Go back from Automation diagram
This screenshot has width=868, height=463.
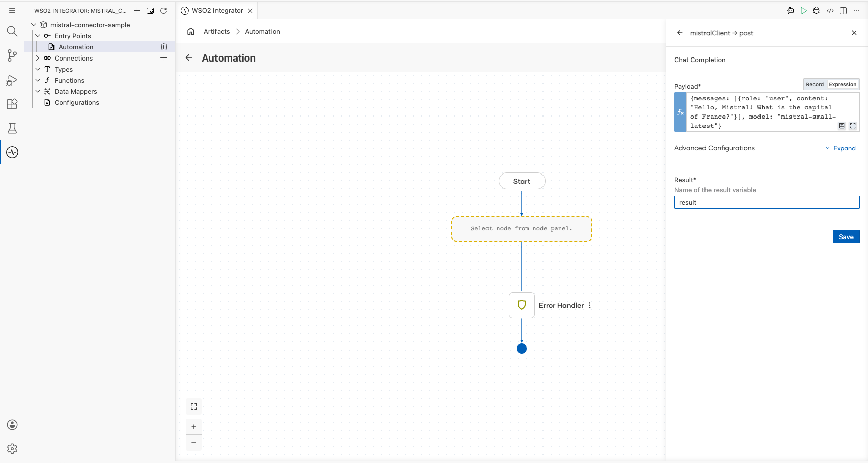[189, 57]
